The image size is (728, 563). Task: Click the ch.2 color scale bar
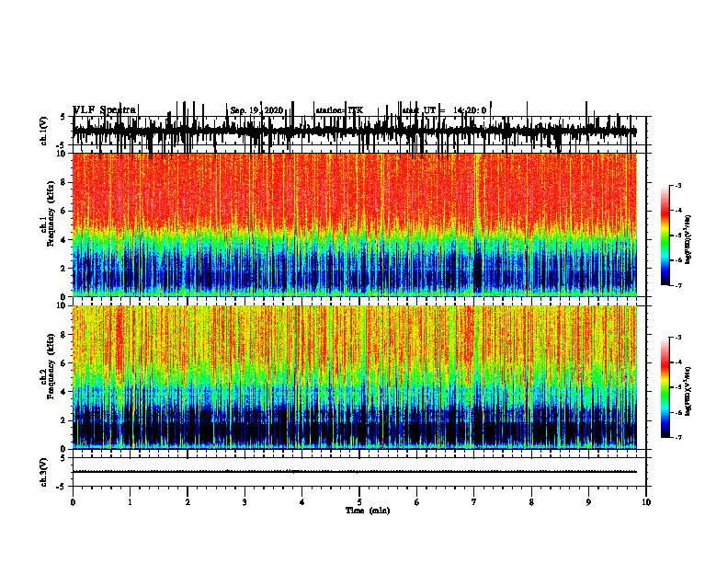coord(665,387)
